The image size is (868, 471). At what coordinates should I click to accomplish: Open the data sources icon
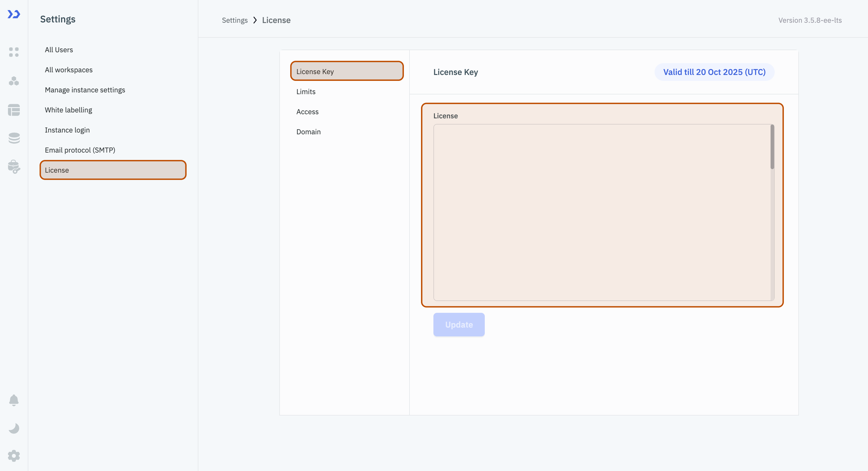[x=14, y=138]
